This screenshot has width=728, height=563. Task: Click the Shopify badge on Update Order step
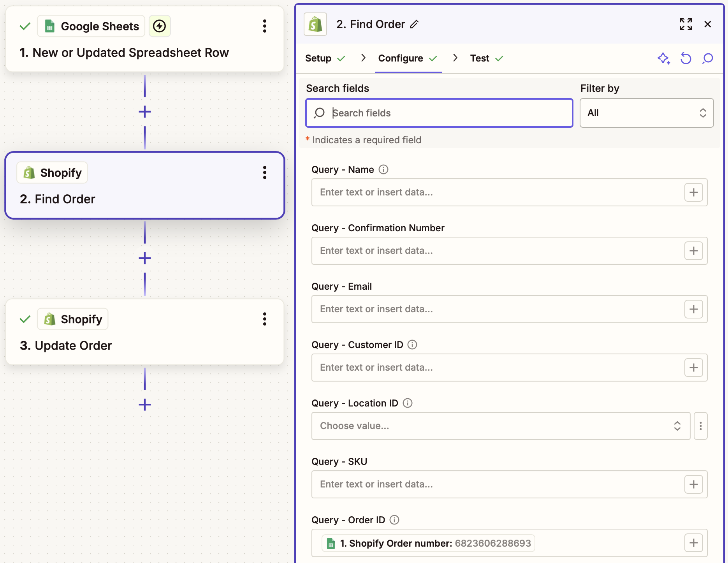(73, 319)
